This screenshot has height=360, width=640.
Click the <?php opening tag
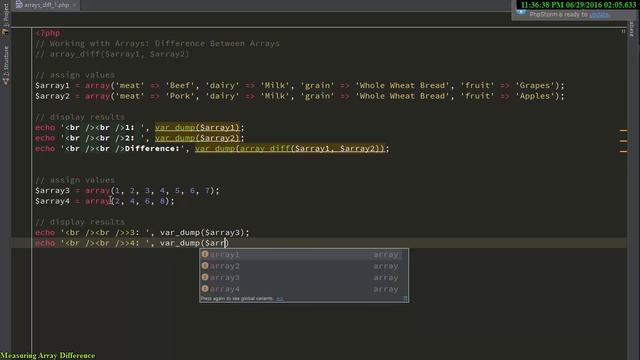(x=48, y=33)
